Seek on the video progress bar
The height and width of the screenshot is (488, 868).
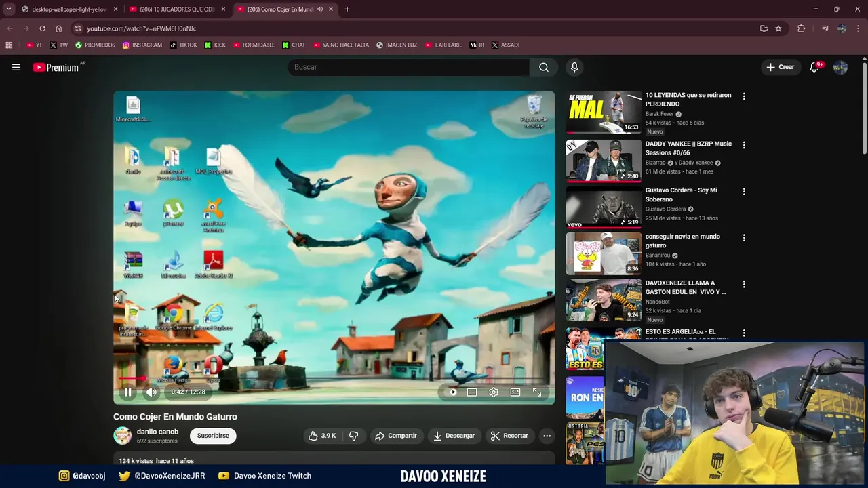point(334,379)
